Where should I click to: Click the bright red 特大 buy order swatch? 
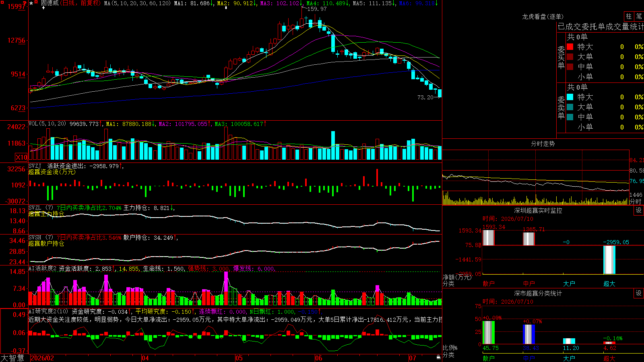coord(570,47)
